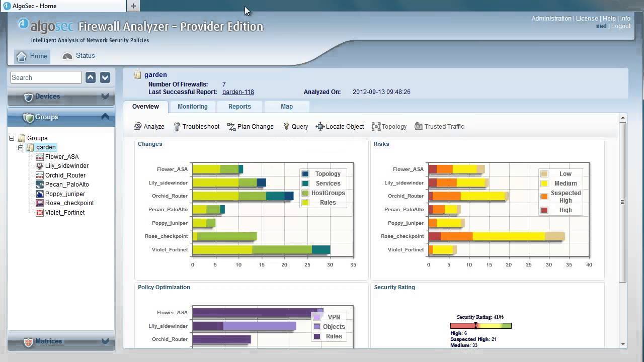Select Violet_Fortinet in groups tree

[x=65, y=213]
